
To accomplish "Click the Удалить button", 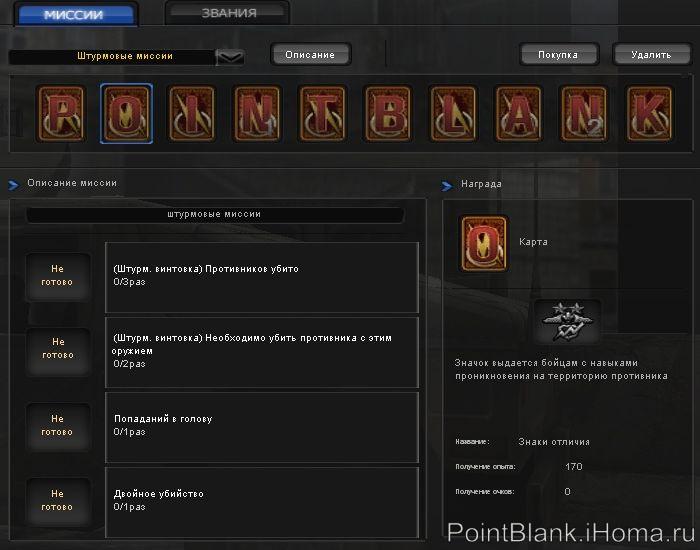I will coord(651,54).
